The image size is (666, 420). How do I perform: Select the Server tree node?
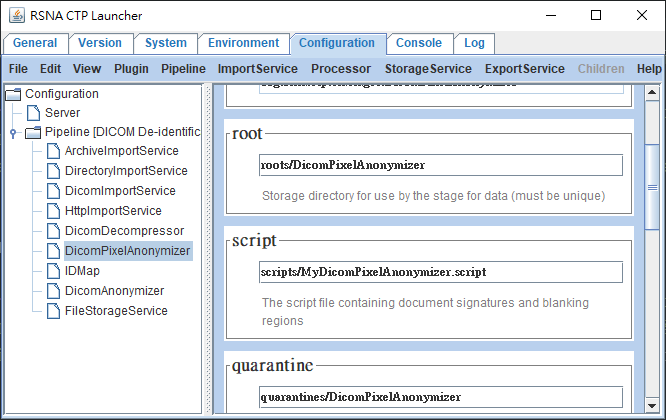[x=62, y=113]
